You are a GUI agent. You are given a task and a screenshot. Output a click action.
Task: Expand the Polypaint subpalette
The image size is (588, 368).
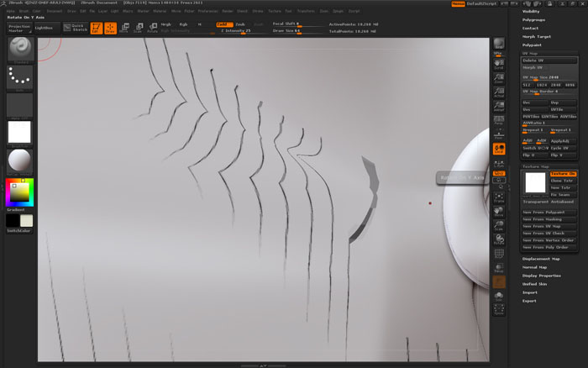click(x=532, y=45)
